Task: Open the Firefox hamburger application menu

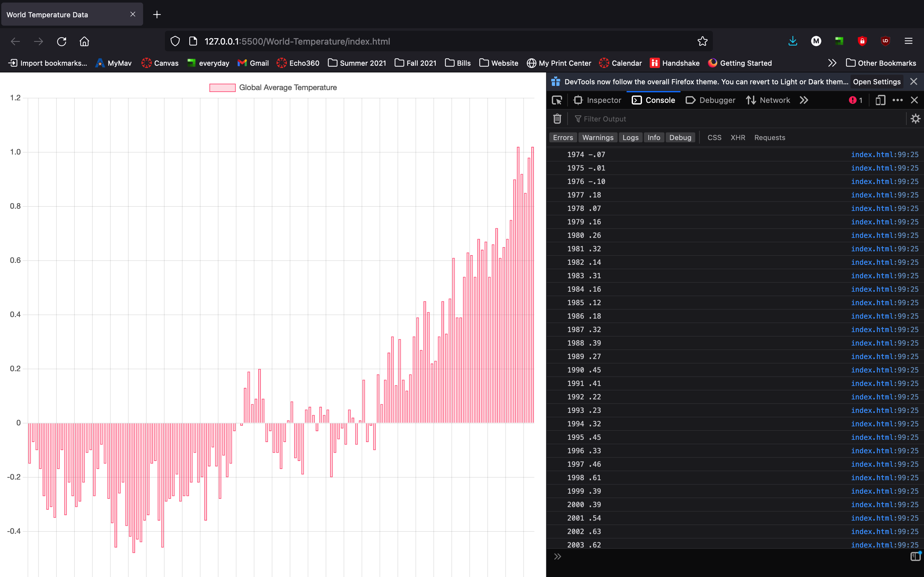Action: 908,41
